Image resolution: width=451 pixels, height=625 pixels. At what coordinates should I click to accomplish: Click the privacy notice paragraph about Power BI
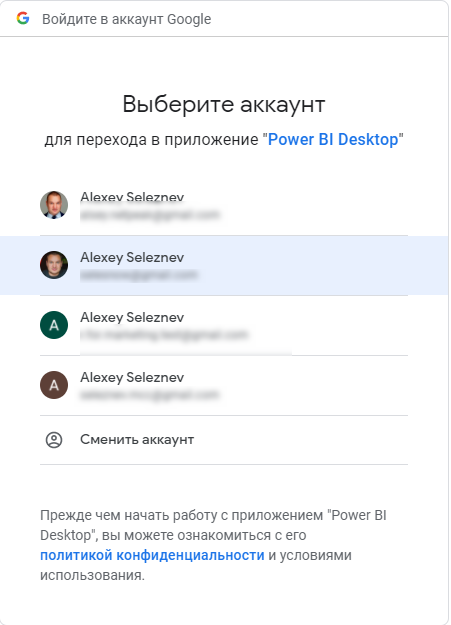coord(213,545)
